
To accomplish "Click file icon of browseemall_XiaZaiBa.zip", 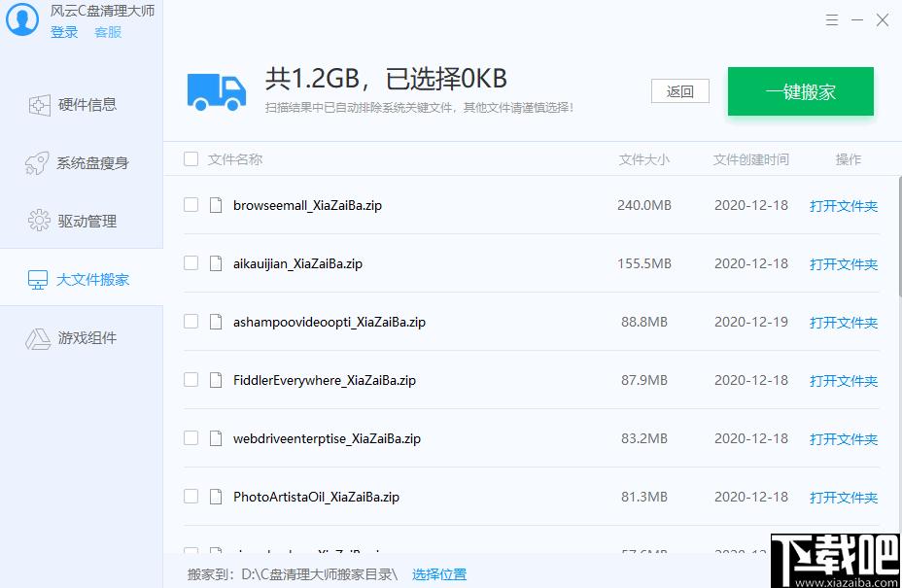I will (216, 205).
